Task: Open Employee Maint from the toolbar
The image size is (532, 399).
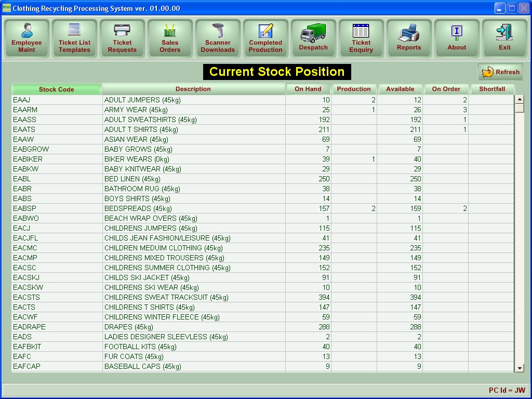Action: pyautogui.click(x=26, y=38)
